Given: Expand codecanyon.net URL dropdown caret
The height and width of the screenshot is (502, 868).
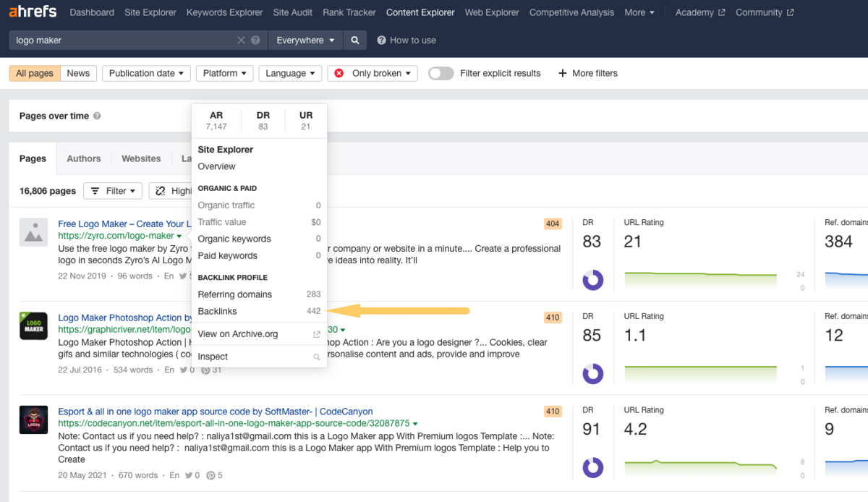Looking at the screenshot, I should click(415, 424).
